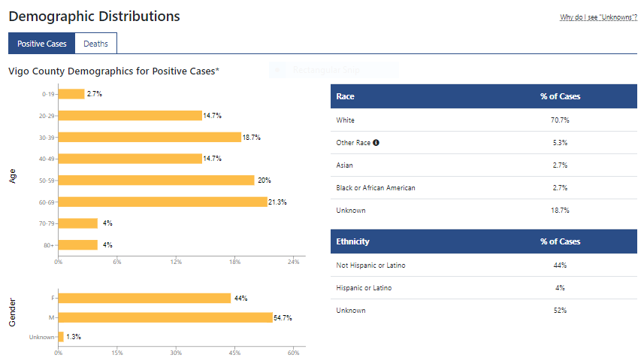Switch to the Deaths tab

95,44
